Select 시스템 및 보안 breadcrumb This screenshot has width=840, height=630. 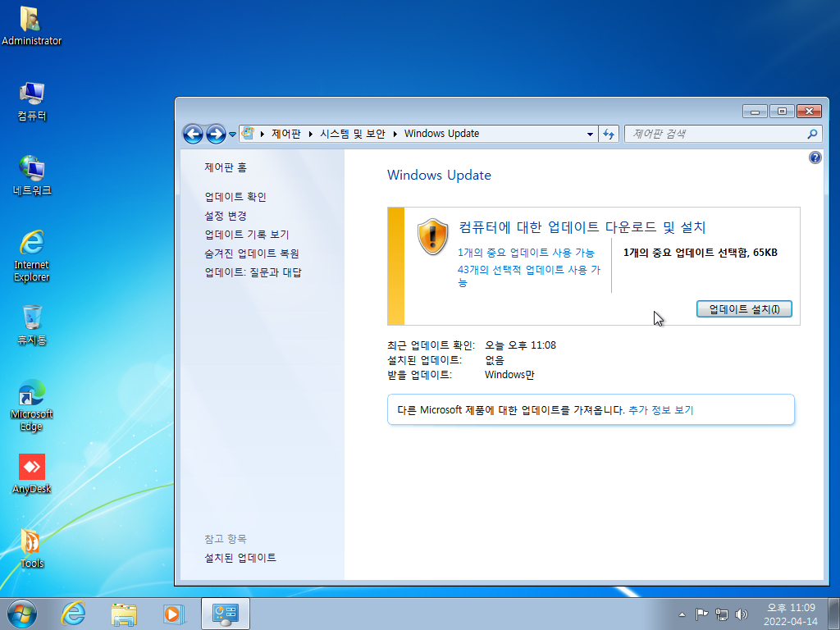(x=353, y=134)
